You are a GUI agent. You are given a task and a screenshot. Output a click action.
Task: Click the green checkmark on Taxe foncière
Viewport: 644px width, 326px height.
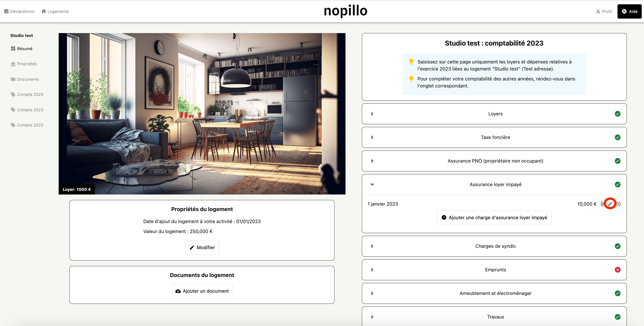[x=618, y=137]
